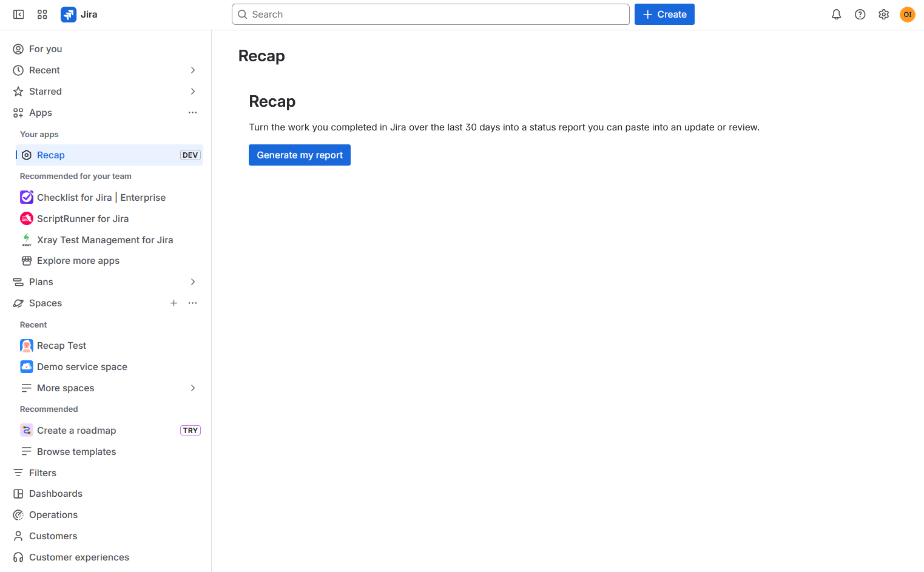Click the Jira logo icon
This screenshot has height=572, width=924.
point(69,15)
